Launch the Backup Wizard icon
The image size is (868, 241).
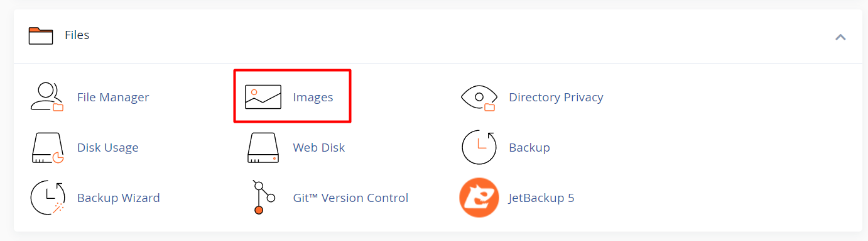pyautogui.click(x=48, y=198)
